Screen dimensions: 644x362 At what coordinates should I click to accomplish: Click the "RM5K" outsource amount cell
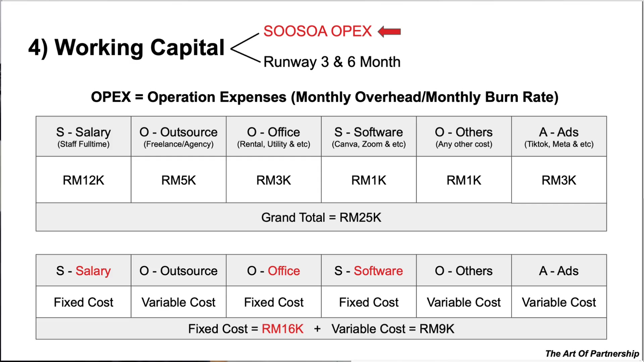click(178, 180)
